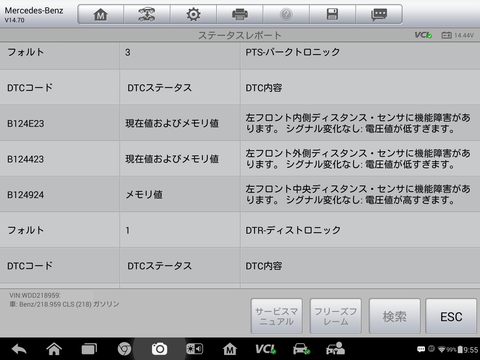Select B124423 status 現在値およびメモリ値
Viewport: 480px width, 360px height.
172,159
